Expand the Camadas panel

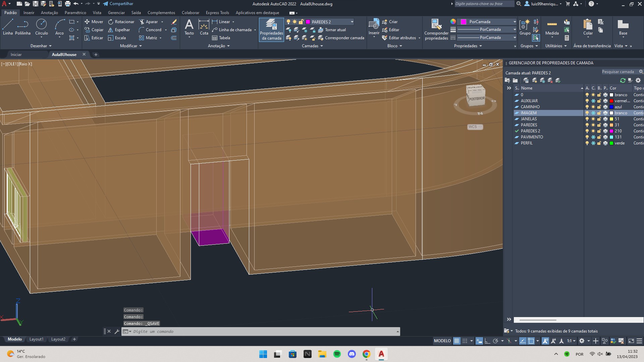(312, 46)
